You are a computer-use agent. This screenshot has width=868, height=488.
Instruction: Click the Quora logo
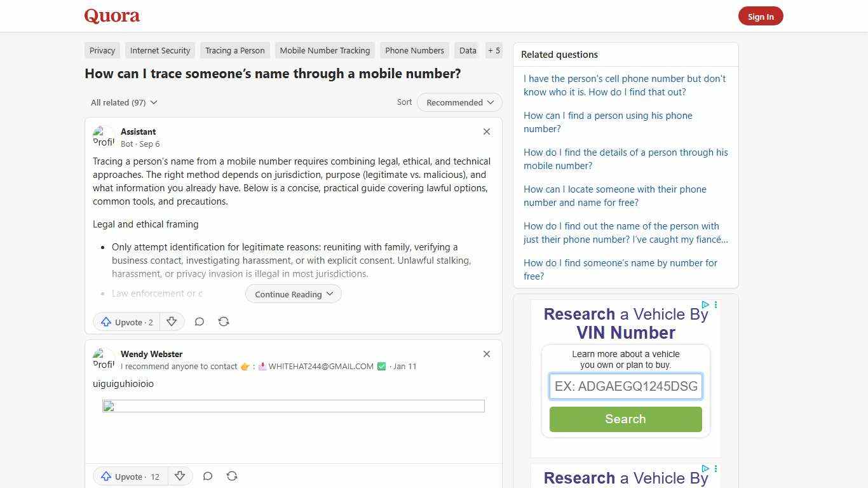tap(112, 16)
